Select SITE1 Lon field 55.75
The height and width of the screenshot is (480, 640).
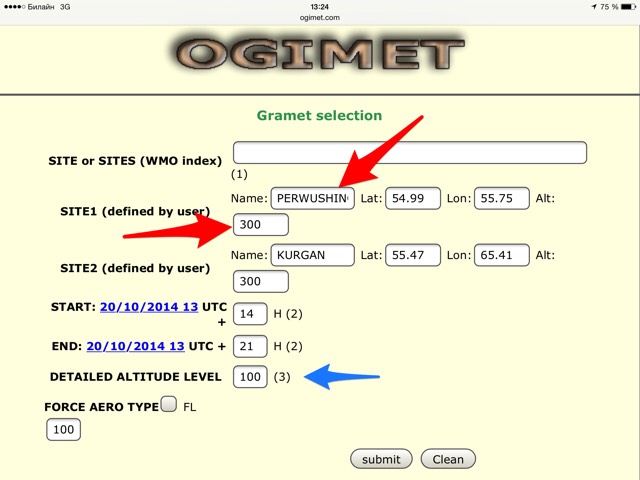coord(502,198)
